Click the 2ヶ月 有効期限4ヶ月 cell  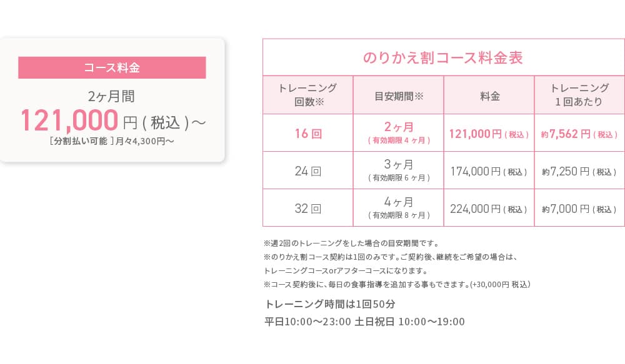point(399,133)
